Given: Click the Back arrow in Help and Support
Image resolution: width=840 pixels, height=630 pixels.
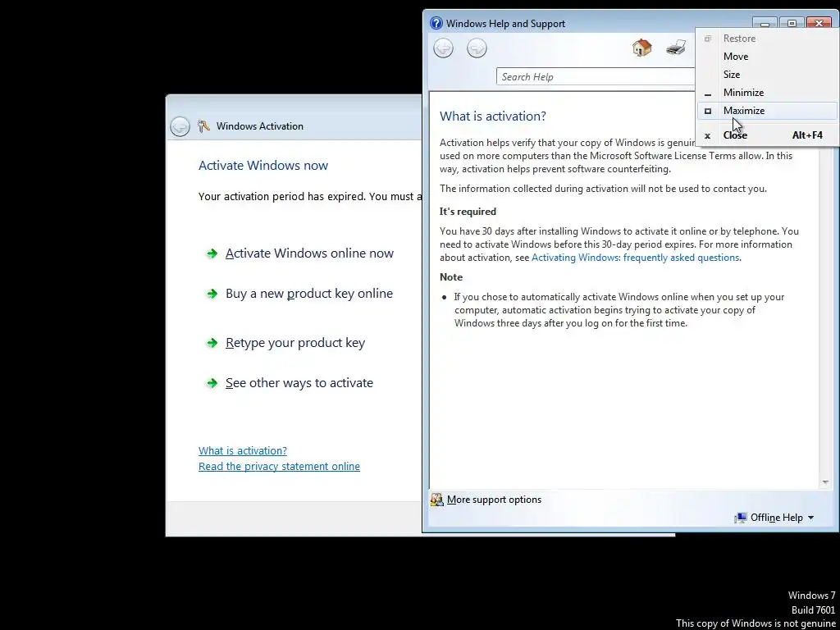Looking at the screenshot, I should click(x=443, y=48).
